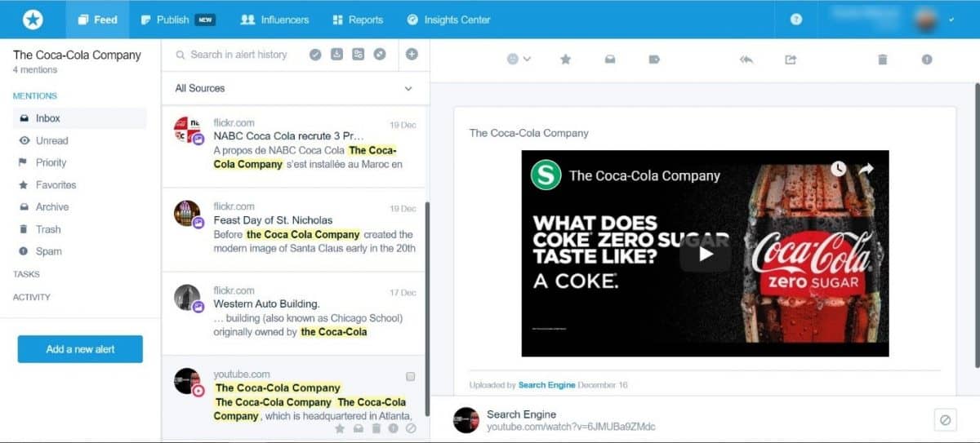Expand the All Sources dropdown
Screen dimensions: 980x443
tap(295, 88)
